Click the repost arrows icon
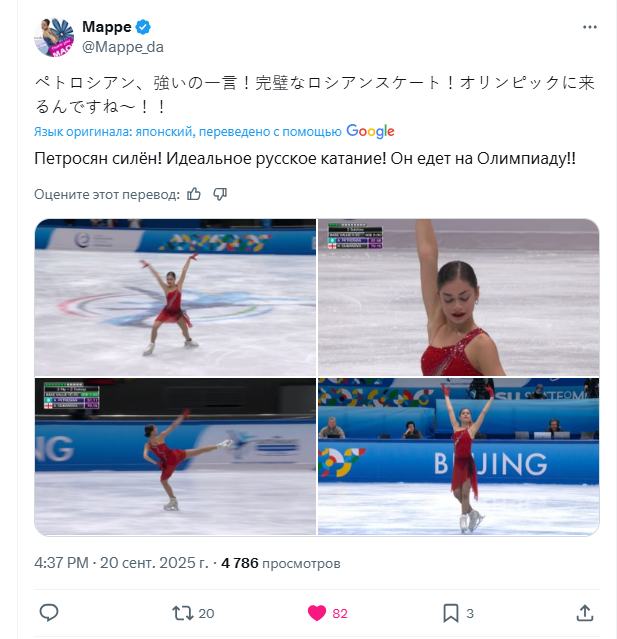 [x=183, y=613]
